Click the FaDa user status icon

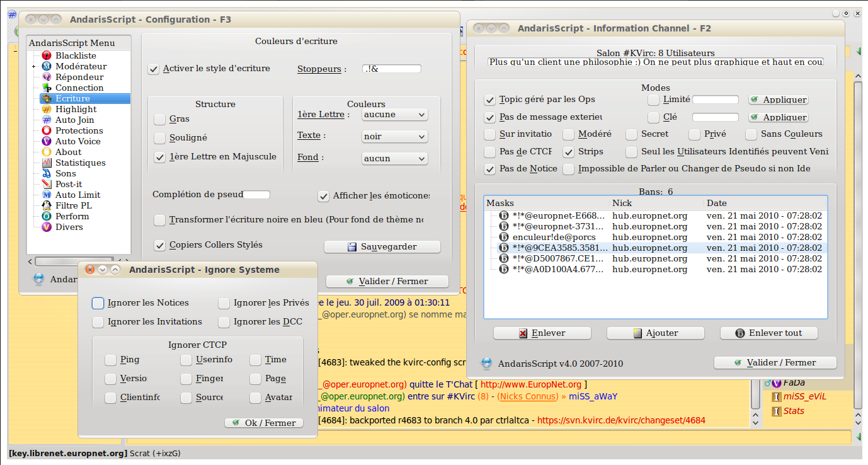[x=777, y=383]
